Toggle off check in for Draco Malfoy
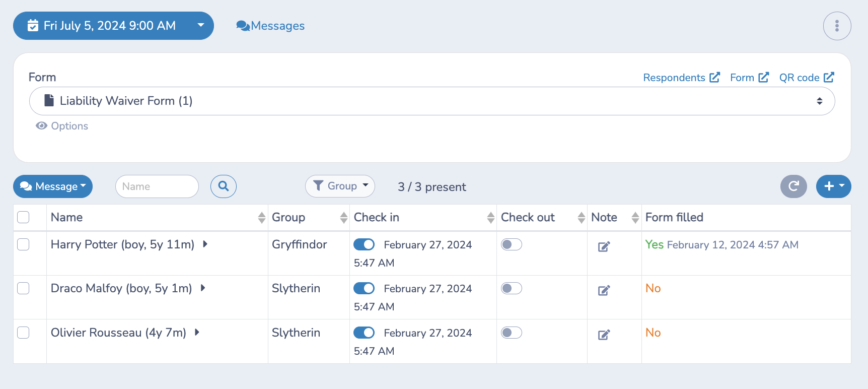 click(x=364, y=288)
